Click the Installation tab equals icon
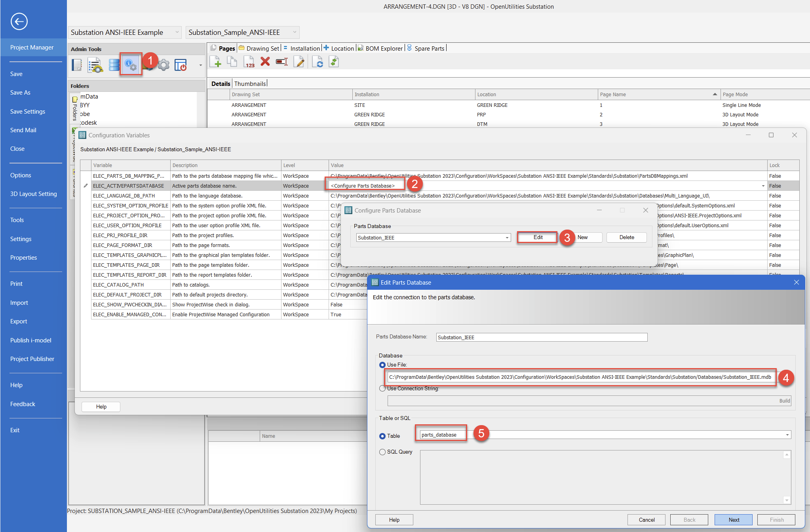Viewport: 810px width, 532px height. (285, 48)
